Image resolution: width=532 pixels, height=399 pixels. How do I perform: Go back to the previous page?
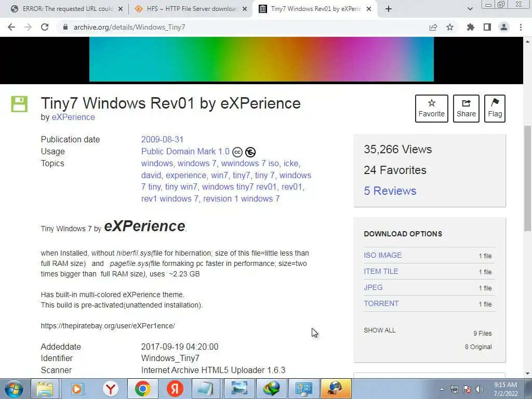(x=11, y=27)
